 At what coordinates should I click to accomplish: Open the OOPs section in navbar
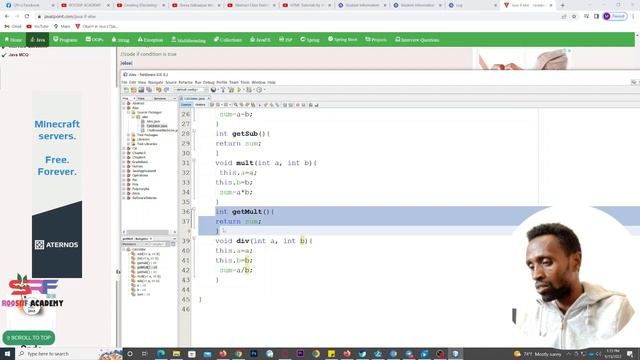point(94,40)
